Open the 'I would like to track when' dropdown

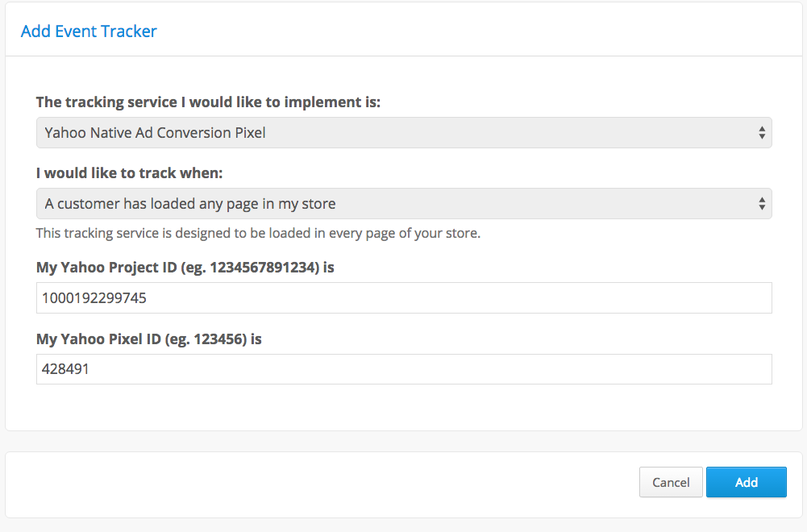coord(404,204)
